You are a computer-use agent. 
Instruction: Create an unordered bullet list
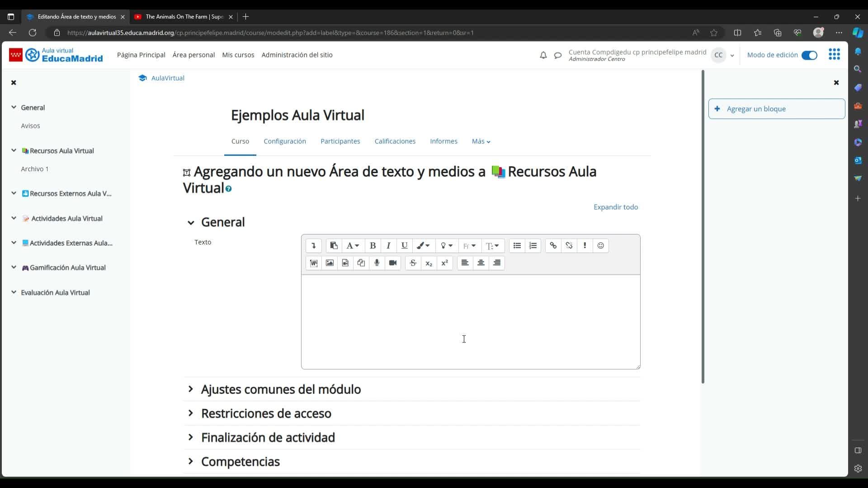(517, 245)
